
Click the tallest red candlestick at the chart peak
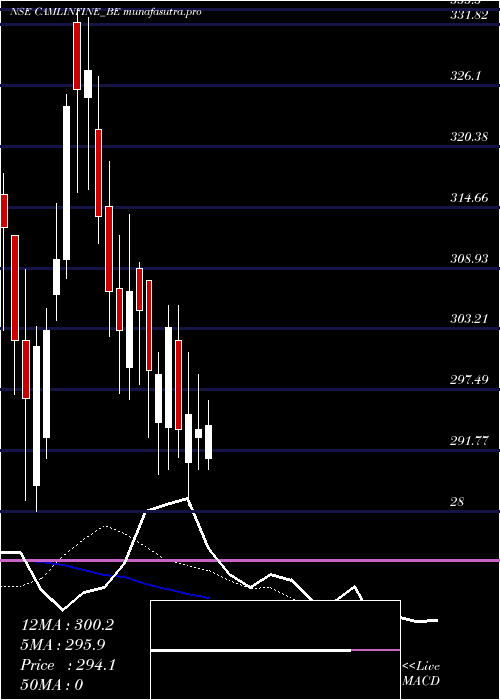[77, 56]
